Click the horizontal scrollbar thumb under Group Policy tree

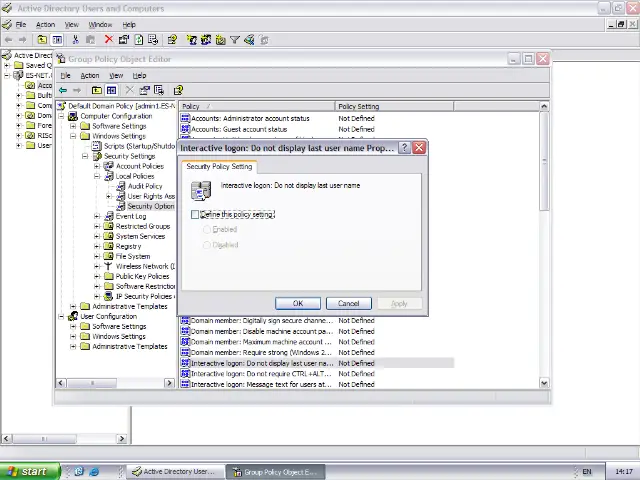(92, 383)
